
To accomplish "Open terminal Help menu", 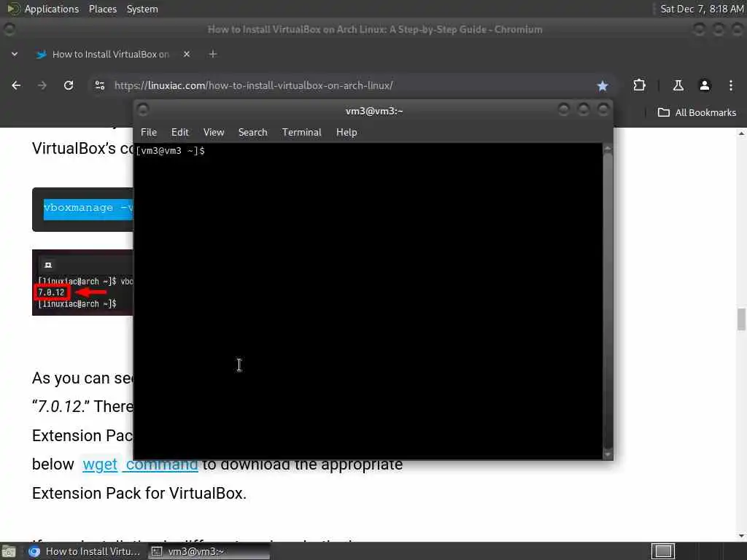I will coord(347,133).
